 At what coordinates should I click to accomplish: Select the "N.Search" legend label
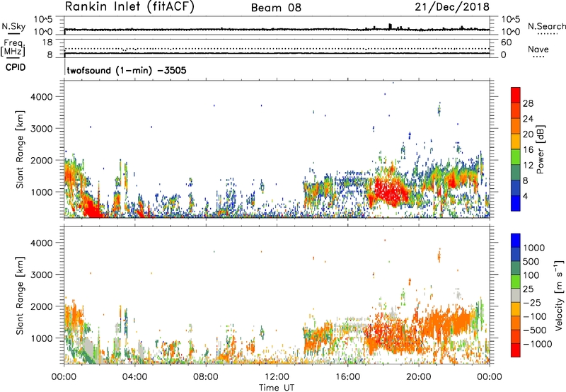tap(546, 26)
